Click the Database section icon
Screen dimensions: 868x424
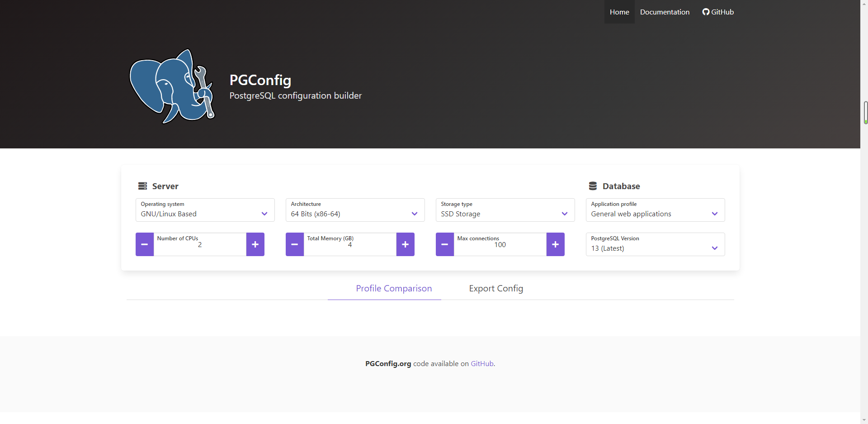pyautogui.click(x=593, y=186)
